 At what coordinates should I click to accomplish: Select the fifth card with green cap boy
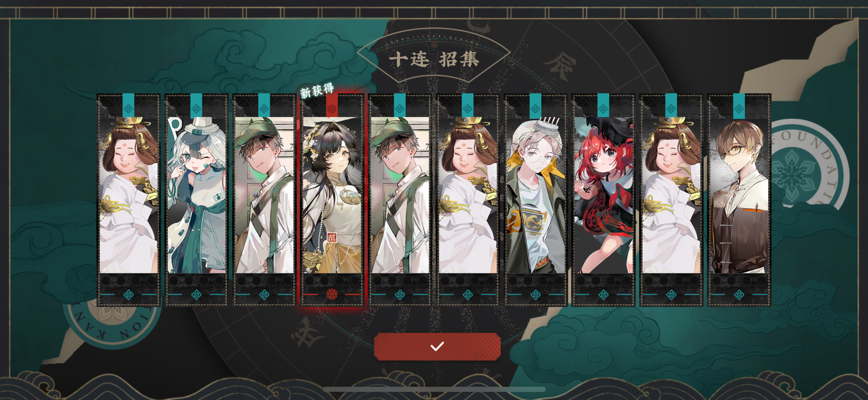pyautogui.click(x=400, y=200)
